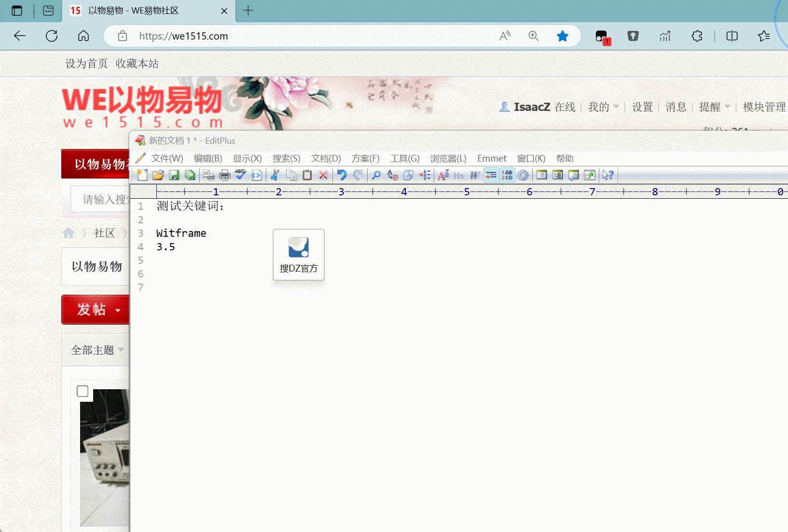Expand the 提醒 dropdown menu

click(715, 107)
